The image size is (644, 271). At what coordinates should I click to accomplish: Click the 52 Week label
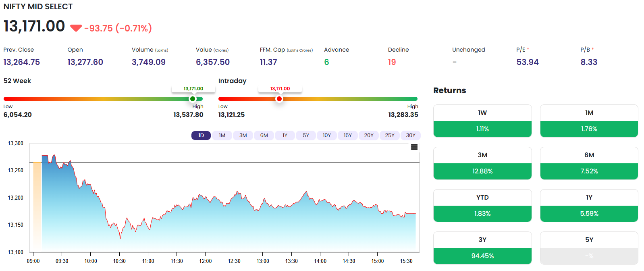click(x=17, y=81)
